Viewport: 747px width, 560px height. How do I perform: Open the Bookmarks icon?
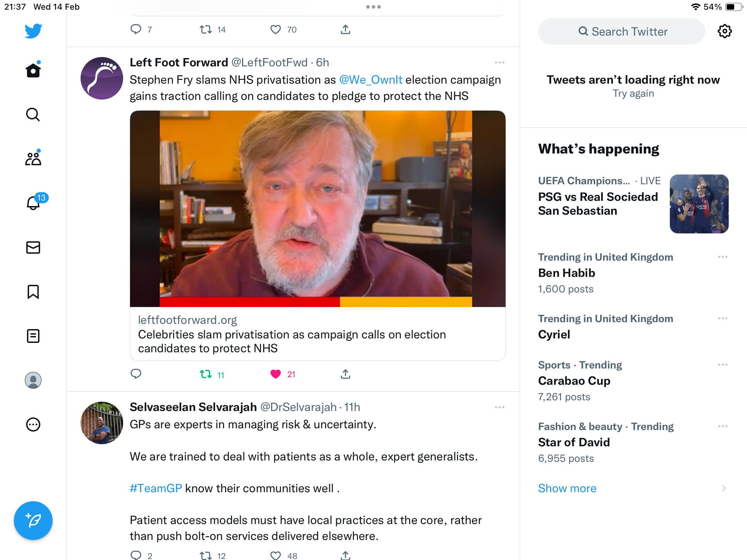point(33,292)
